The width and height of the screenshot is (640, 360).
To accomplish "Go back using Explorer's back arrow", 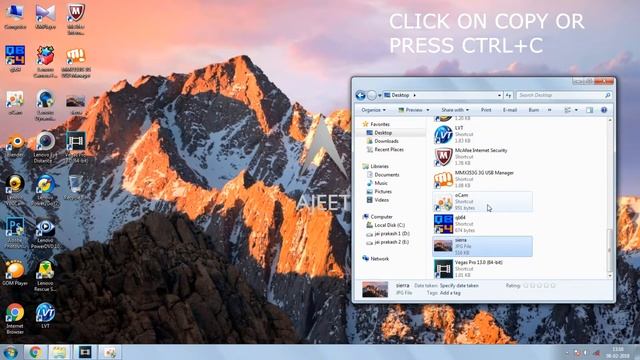I will click(360, 95).
